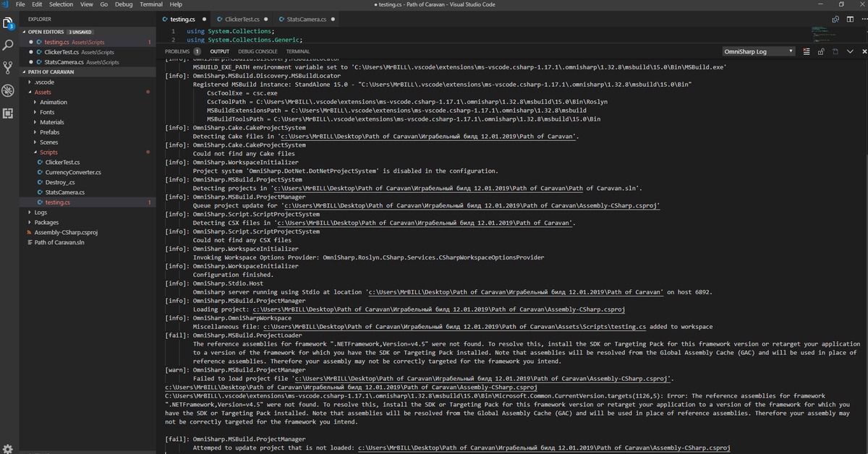868x454 pixels.
Task: Open the OmniSharp Log channel dropdown
Action: pyautogui.click(x=758, y=51)
